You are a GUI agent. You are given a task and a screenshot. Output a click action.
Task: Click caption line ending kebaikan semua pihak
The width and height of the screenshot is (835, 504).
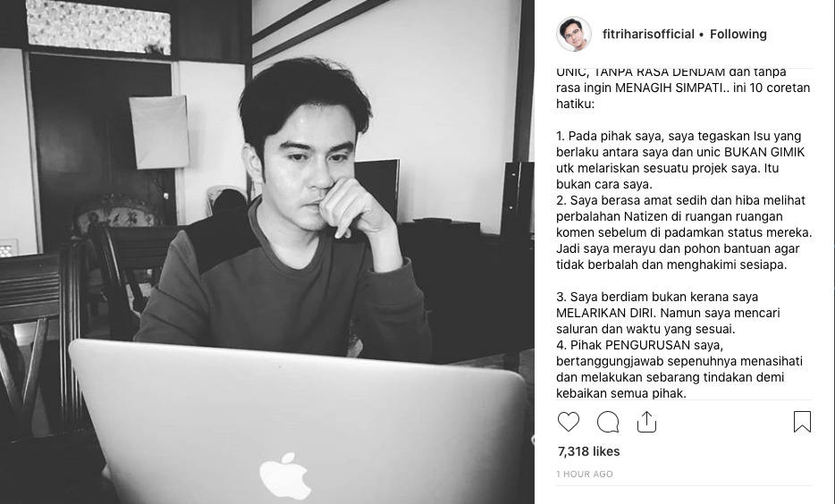(x=621, y=393)
